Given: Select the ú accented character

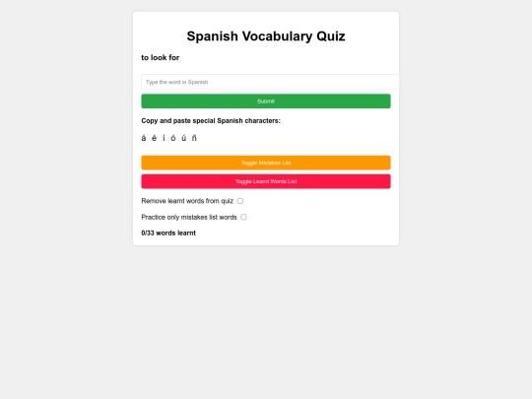Looking at the screenshot, I should coord(183,138).
